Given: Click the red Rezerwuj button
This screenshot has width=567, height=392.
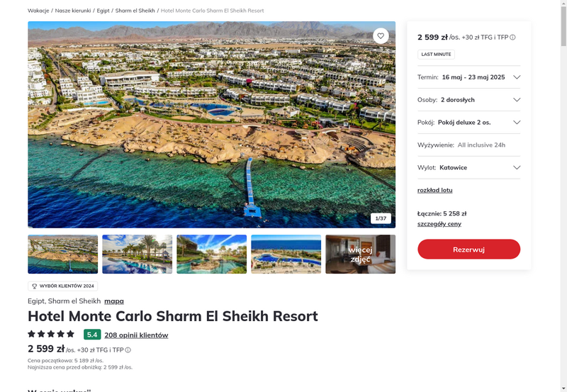Looking at the screenshot, I should tap(468, 249).
